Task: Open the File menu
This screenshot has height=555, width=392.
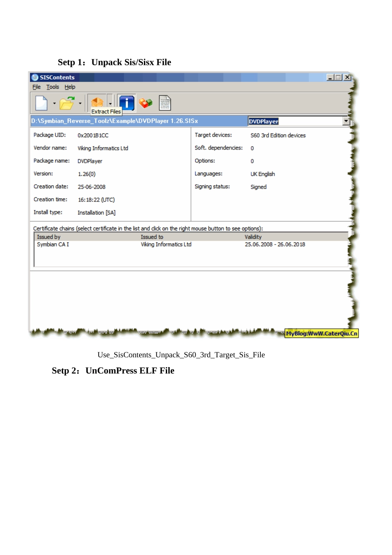Action: click(37, 87)
